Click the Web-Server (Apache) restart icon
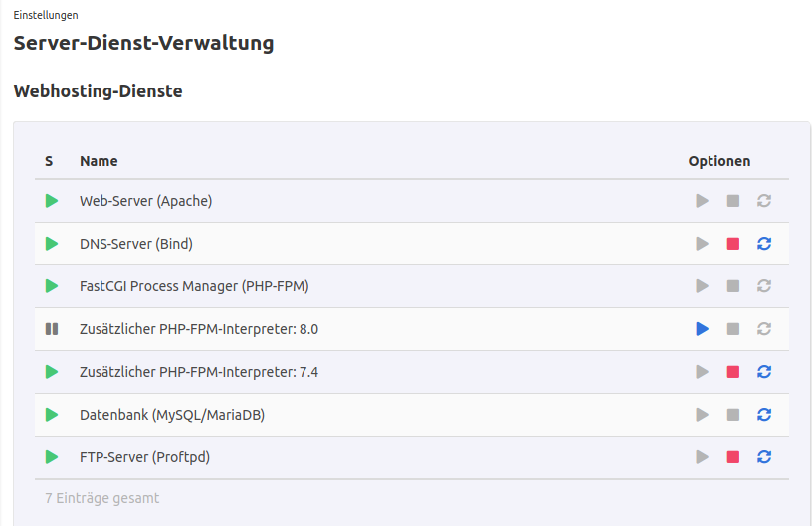 [764, 201]
